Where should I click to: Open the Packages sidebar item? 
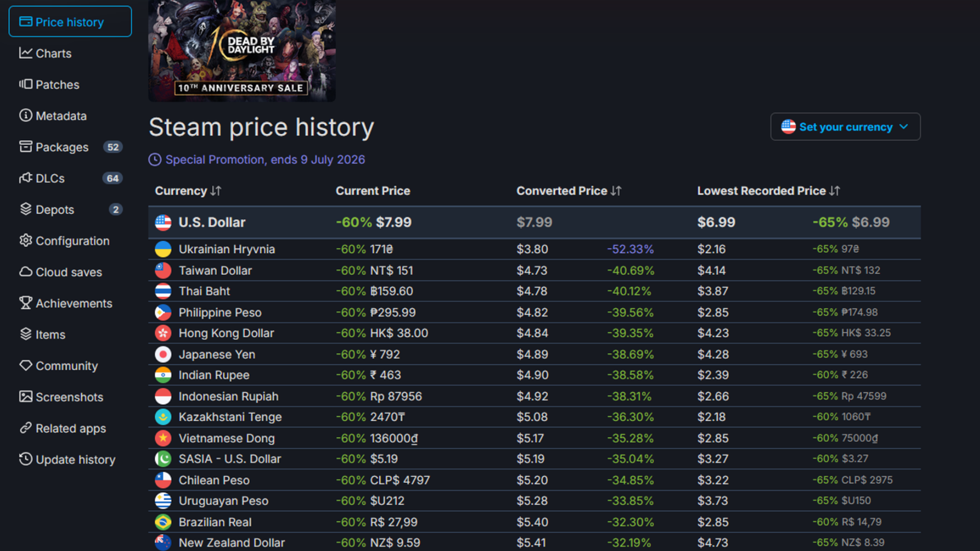pyautogui.click(x=70, y=147)
